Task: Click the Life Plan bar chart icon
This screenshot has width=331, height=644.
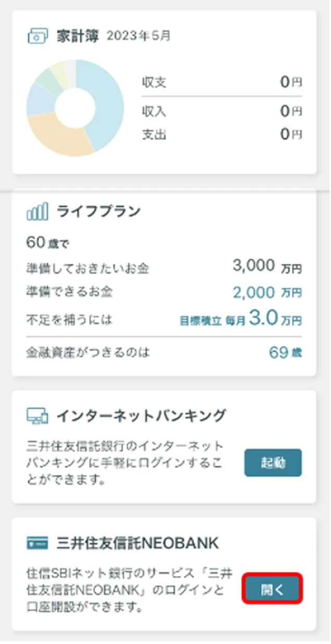Action: pyautogui.click(x=37, y=212)
